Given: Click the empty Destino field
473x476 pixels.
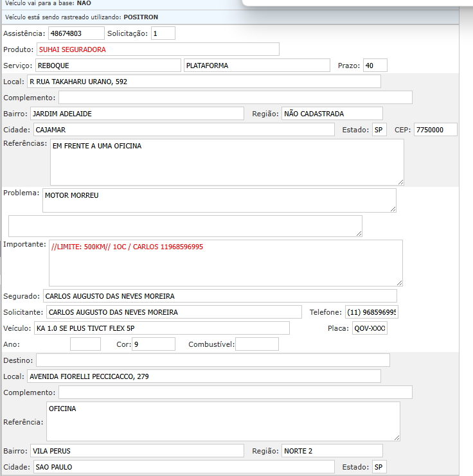Looking at the screenshot, I should click(213, 360).
